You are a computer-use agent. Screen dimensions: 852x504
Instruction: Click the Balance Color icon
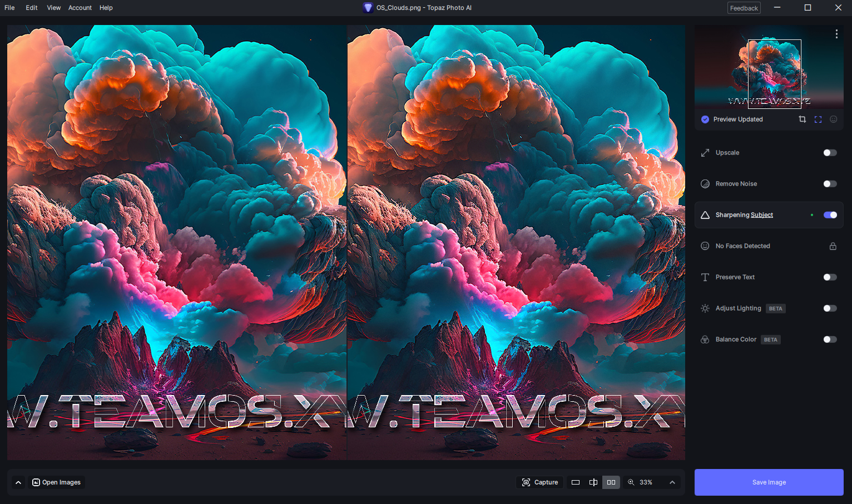705,340
